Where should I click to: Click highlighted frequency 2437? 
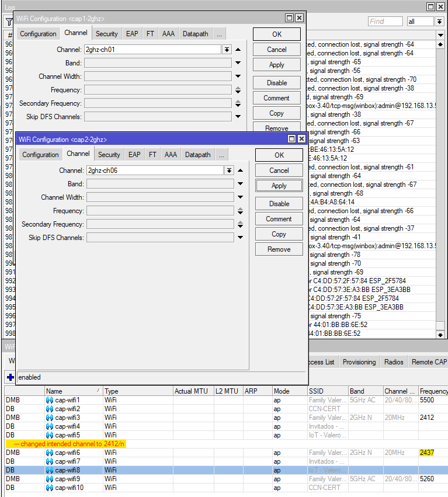point(427,453)
